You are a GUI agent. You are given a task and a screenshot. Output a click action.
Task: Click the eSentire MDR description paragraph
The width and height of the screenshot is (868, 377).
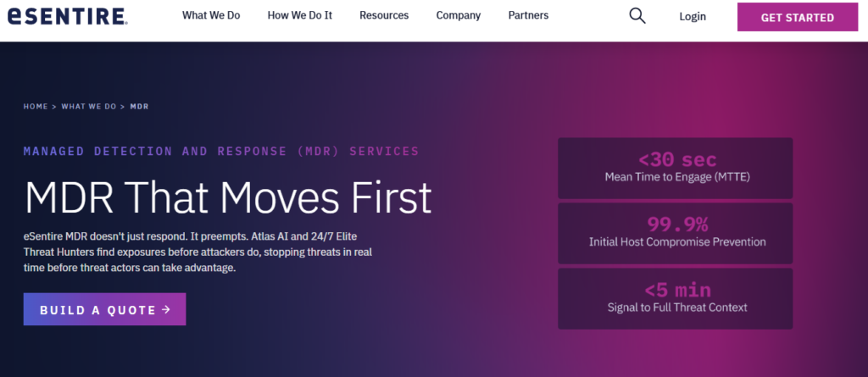(198, 252)
